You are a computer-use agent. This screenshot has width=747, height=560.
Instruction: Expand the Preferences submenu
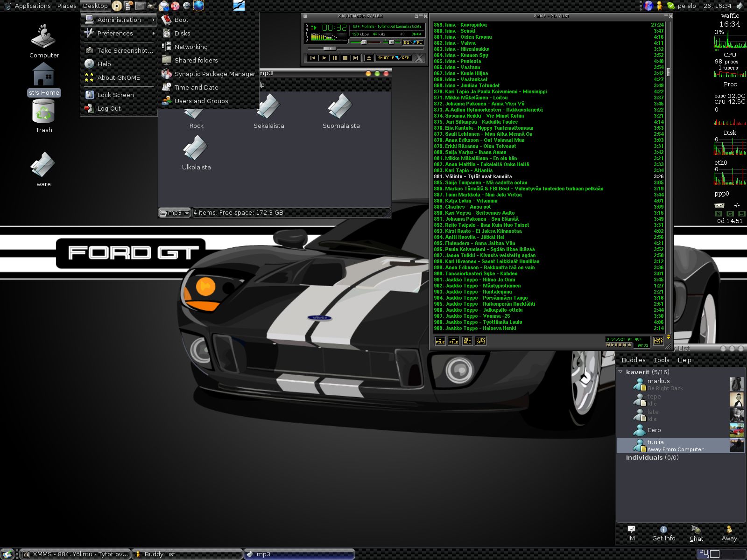pos(119,33)
